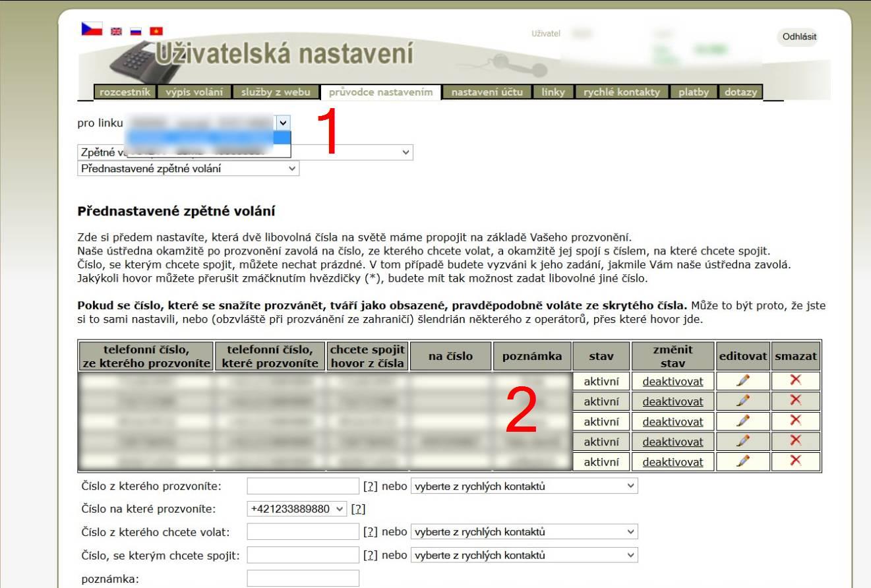This screenshot has width=871, height=588.
Task: Select the Russian flag language icon
Action: (x=136, y=31)
